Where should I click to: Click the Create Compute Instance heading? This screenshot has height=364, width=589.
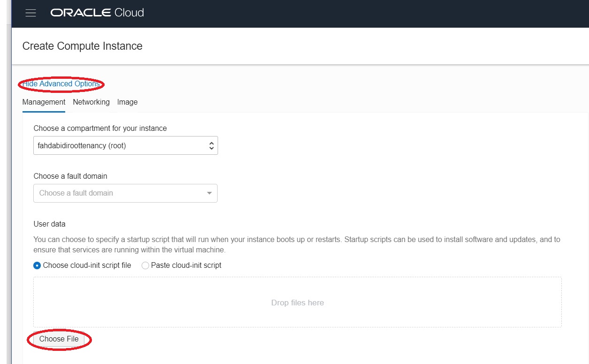[83, 46]
